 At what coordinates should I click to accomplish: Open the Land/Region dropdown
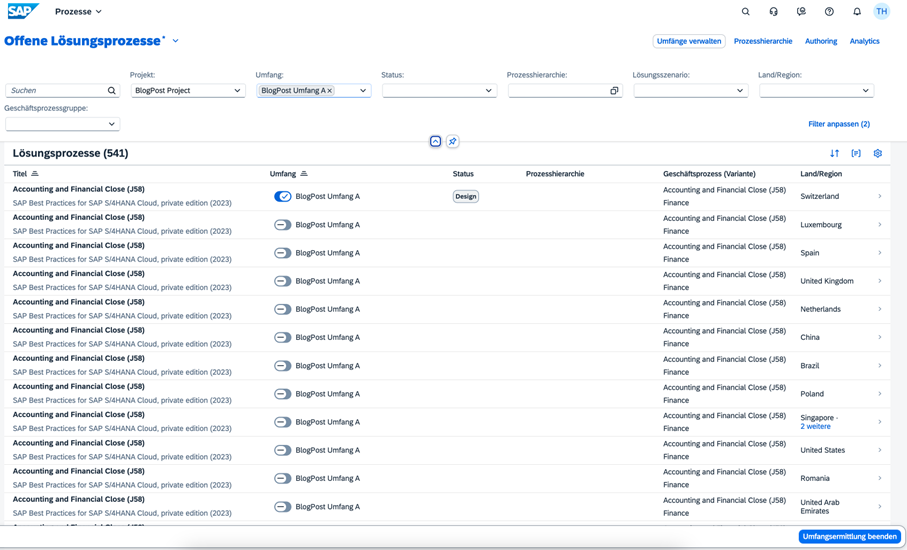pos(865,91)
